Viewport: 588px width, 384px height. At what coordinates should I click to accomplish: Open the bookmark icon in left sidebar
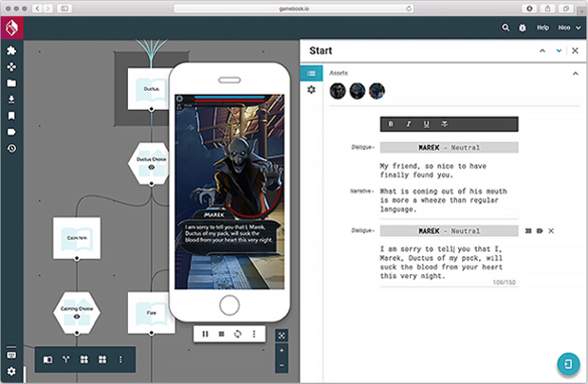tap(11, 116)
